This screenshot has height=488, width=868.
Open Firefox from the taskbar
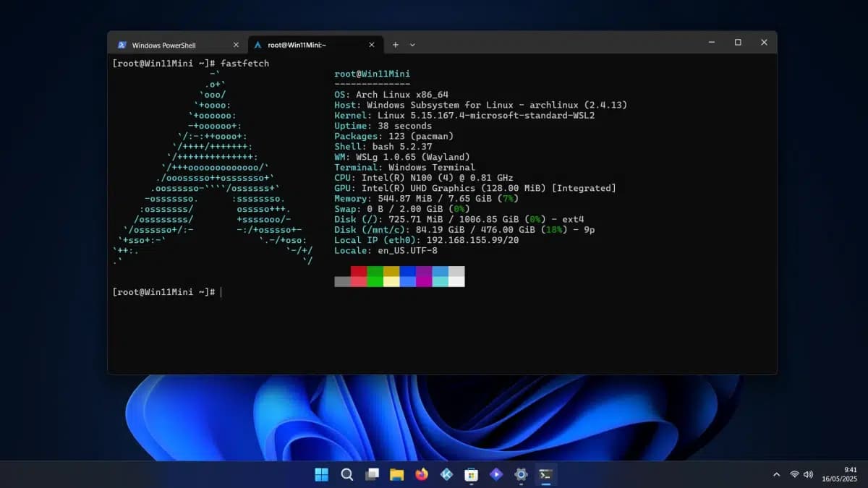click(x=422, y=474)
